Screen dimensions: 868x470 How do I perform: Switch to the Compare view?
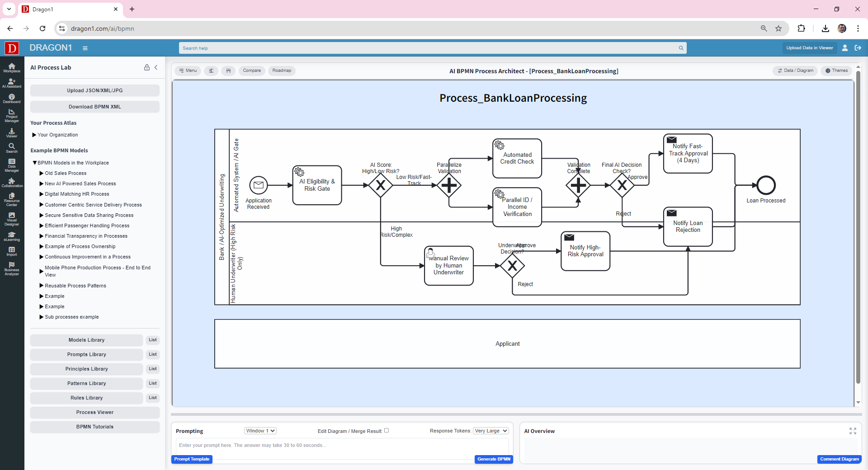coord(252,70)
